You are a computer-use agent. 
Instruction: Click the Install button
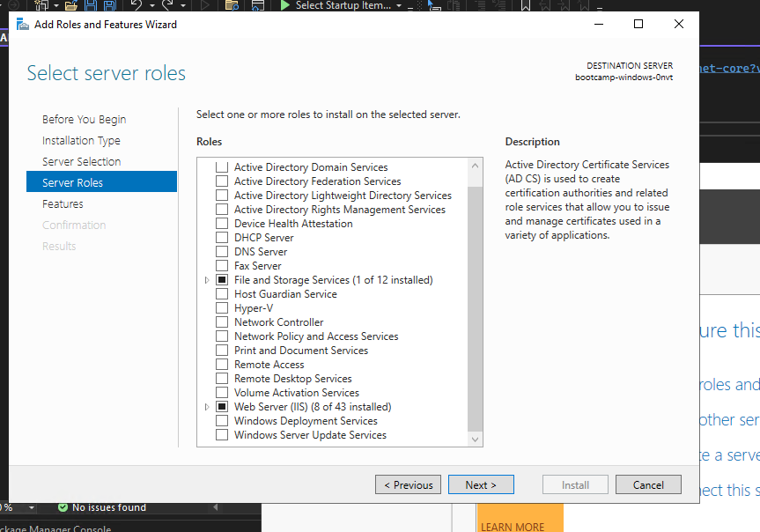pyautogui.click(x=575, y=484)
